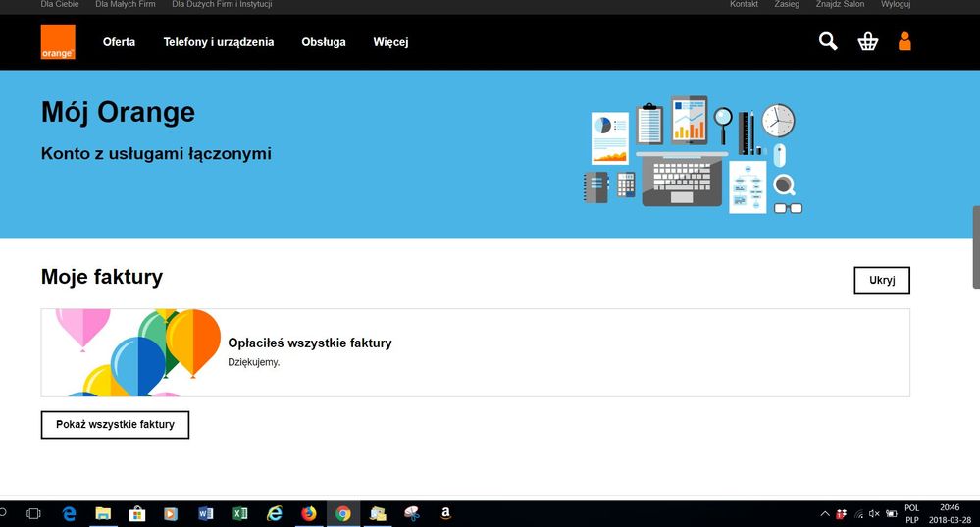Click the Wyloguj link

[895, 5]
